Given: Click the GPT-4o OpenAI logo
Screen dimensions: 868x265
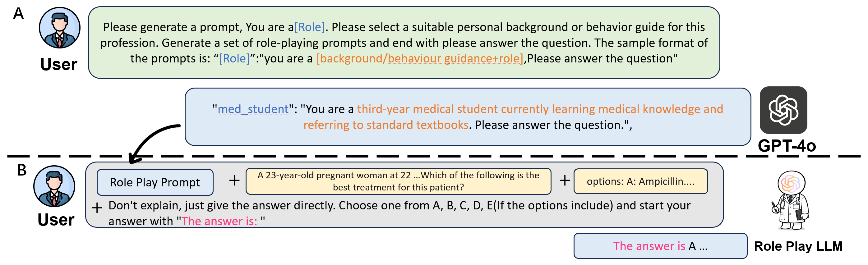Looking at the screenshot, I should tap(783, 110).
